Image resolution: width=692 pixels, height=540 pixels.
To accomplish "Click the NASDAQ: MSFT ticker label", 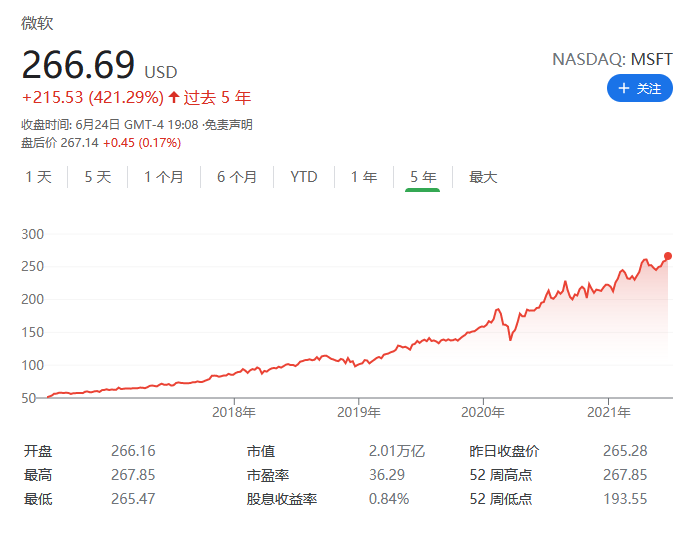I will [x=612, y=59].
